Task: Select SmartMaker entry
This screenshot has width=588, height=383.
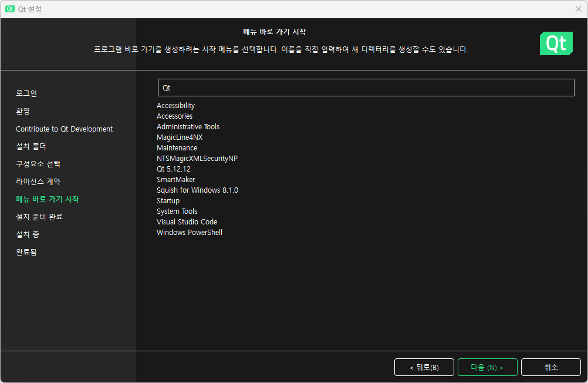Action: 175,180
